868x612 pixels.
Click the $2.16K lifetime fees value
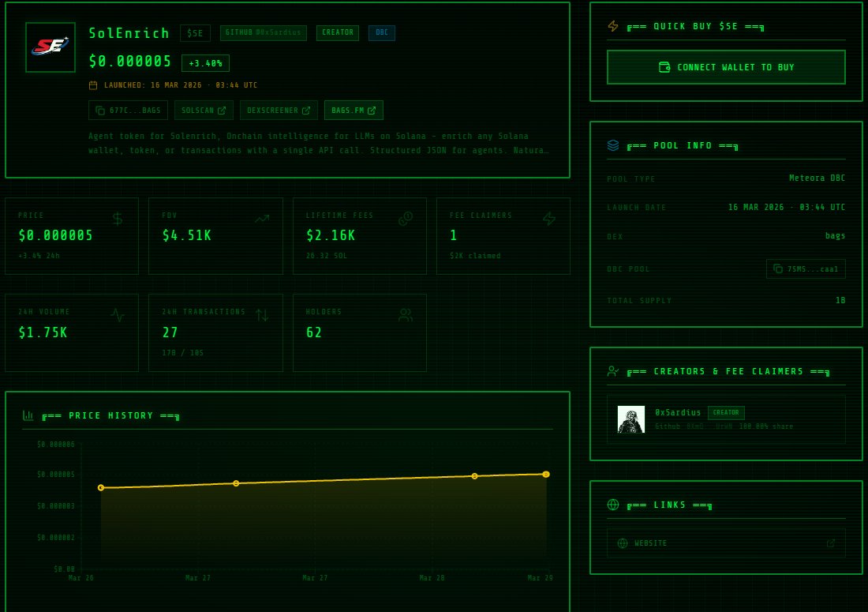click(x=331, y=236)
